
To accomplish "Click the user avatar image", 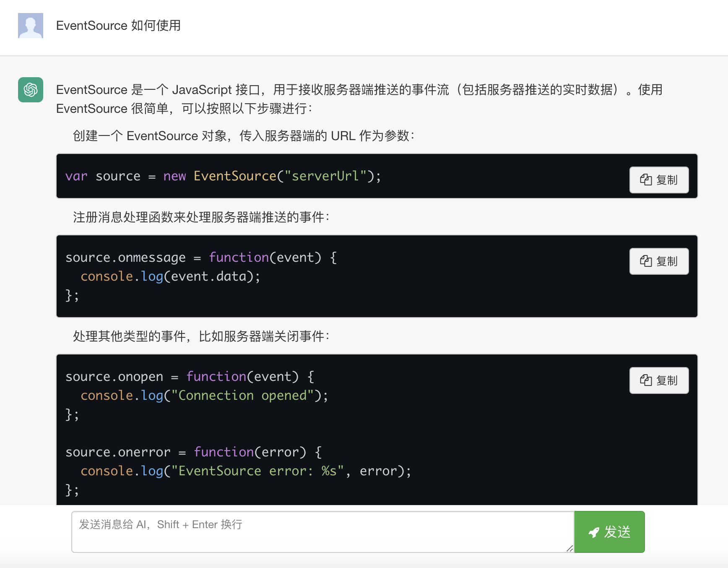I will (x=30, y=26).
